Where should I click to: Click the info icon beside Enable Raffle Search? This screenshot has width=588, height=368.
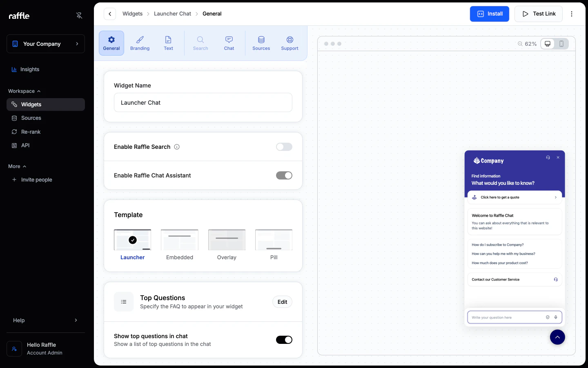point(177,147)
